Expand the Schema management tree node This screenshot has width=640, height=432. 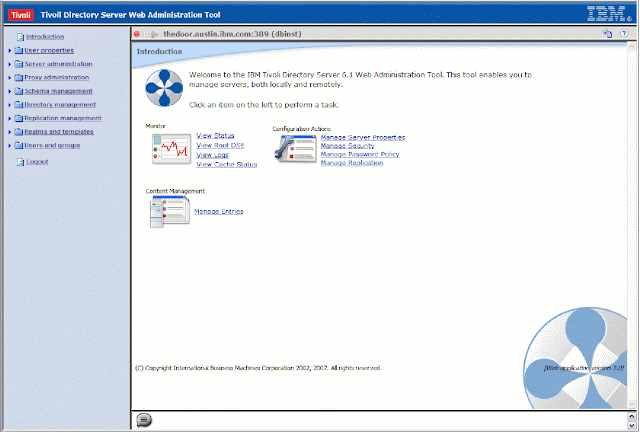pos(10,91)
